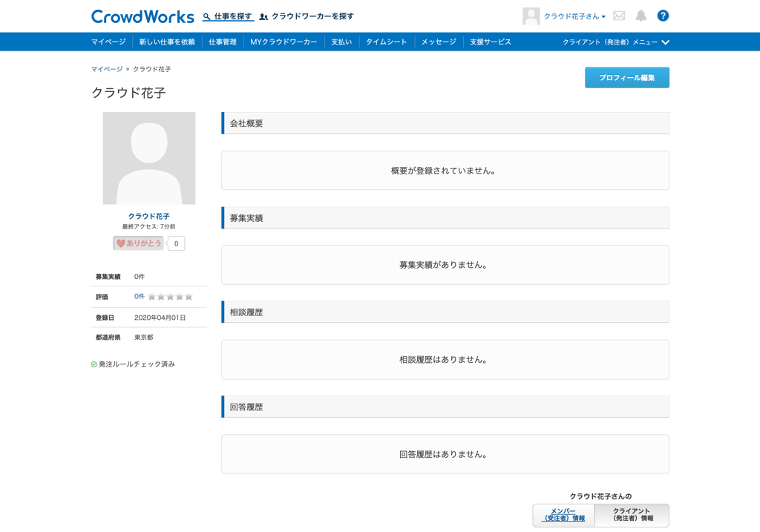Open the notifications bell icon
This screenshot has height=532, width=760.
641,16
